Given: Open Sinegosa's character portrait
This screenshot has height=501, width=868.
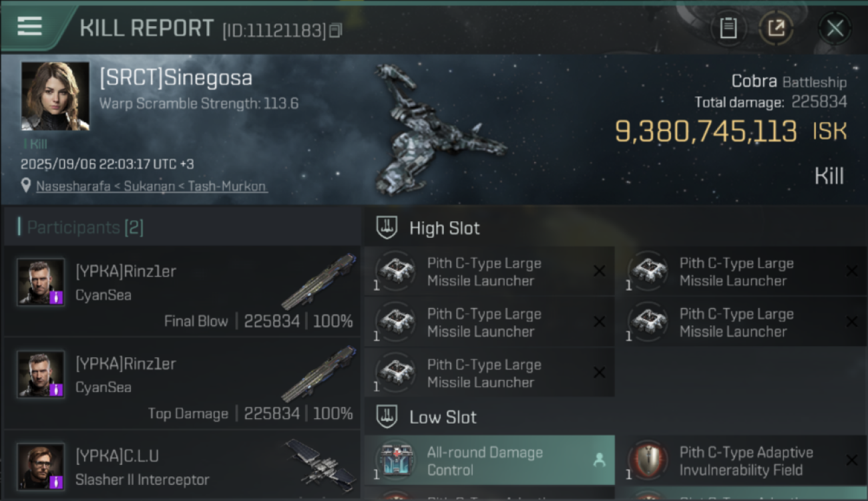Looking at the screenshot, I should click(55, 96).
